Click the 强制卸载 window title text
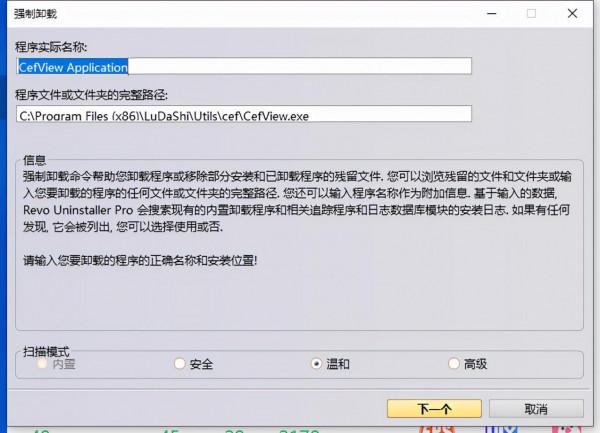 pyautogui.click(x=36, y=14)
